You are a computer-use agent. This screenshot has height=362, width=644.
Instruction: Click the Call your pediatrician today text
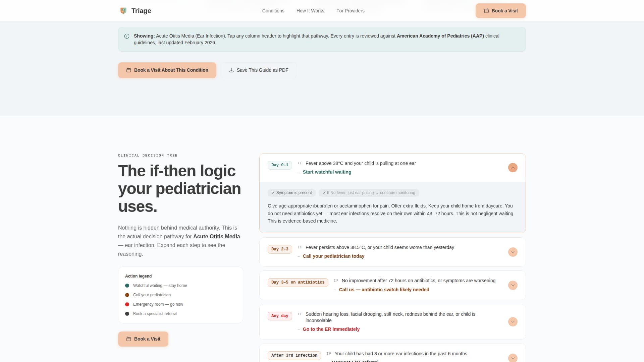333,256
